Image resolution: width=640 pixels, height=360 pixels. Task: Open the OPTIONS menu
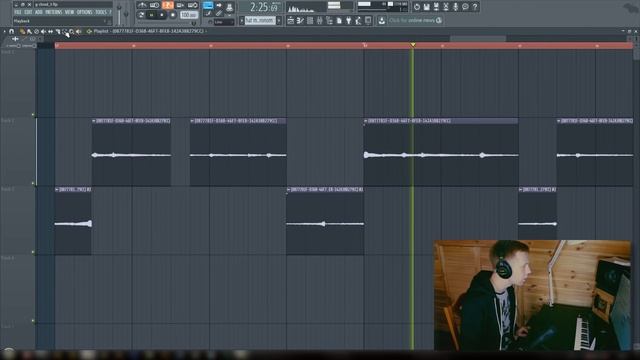tap(84, 12)
